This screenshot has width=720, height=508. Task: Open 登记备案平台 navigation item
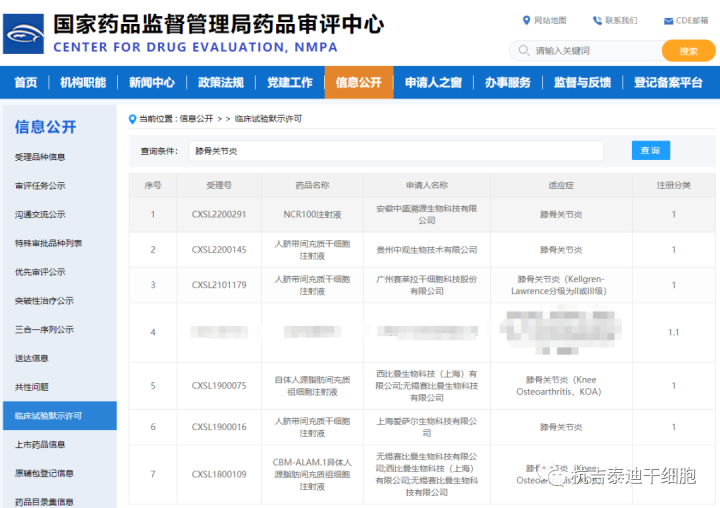[668, 82]
